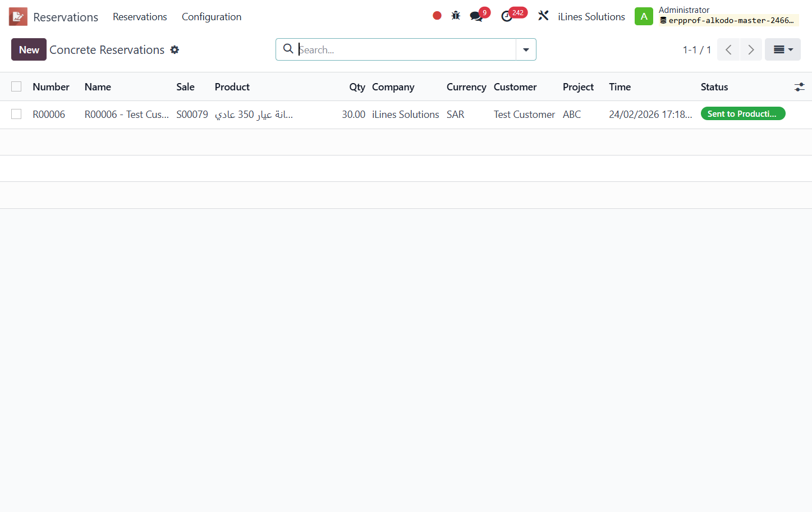Sort by the Project column header

click(x=578, y=87)
